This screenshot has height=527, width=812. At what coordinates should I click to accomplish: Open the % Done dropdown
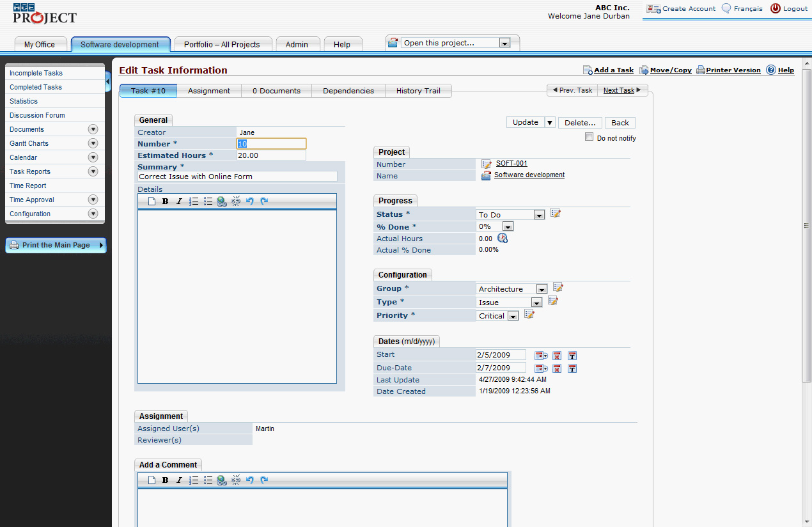[496, 226]
